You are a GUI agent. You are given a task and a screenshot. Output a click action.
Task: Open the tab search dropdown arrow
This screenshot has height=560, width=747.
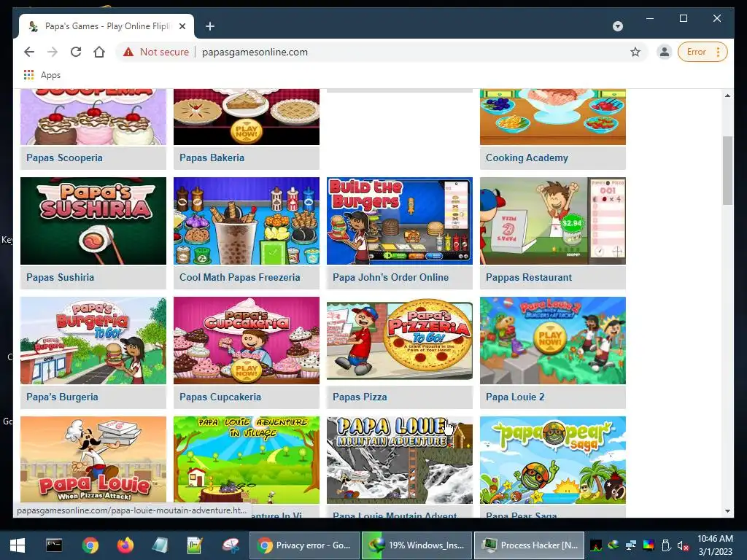click(x=617, y=26)
